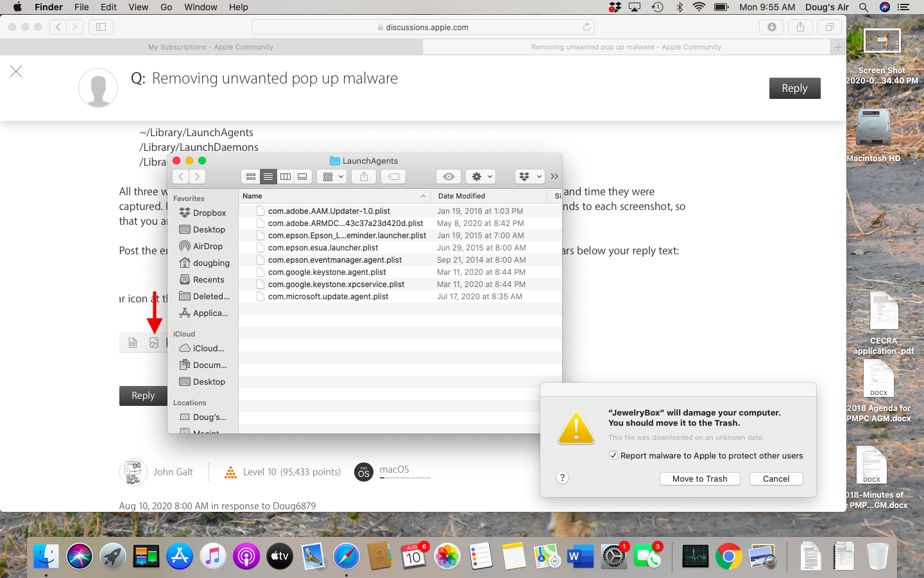924x578 pixels.
Task: Select Dropbox in Finder sidebar
Action: (203, 213)
